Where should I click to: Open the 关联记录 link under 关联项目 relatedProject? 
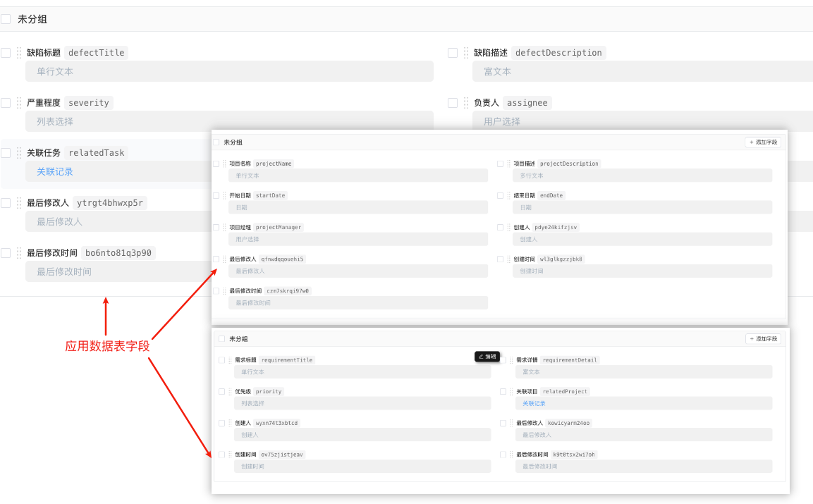pyautogui.click(x=534, y=403)
